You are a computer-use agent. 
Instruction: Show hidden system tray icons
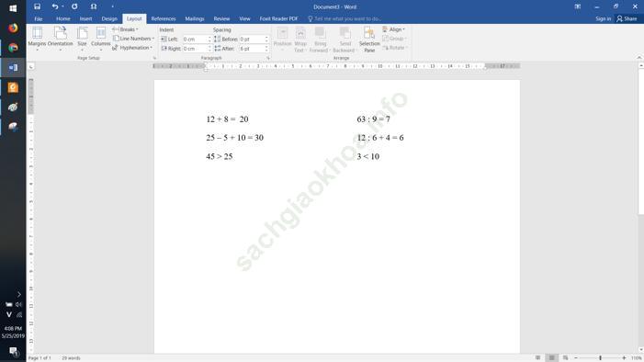(18, 294)
